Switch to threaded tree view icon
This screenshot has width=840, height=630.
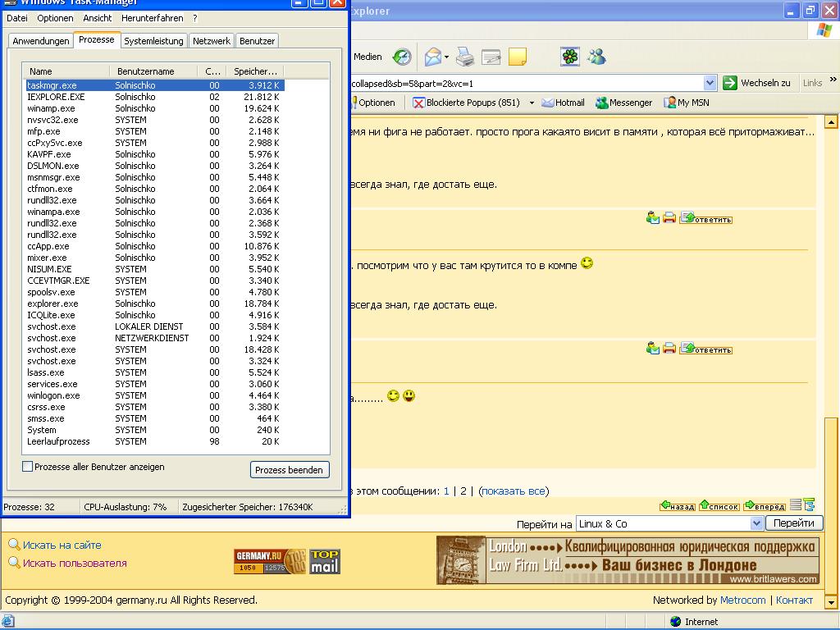coord(809,504)
